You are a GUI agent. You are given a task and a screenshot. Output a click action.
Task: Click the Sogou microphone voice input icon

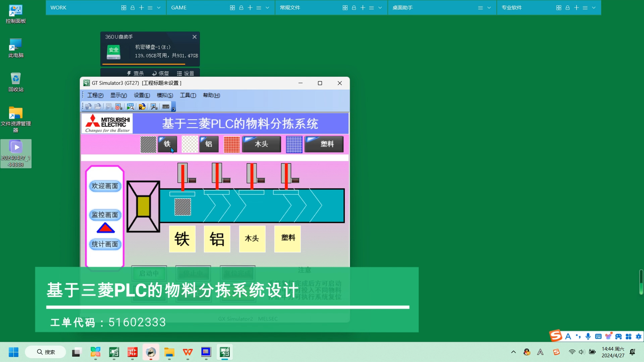(x=588, y=337)
